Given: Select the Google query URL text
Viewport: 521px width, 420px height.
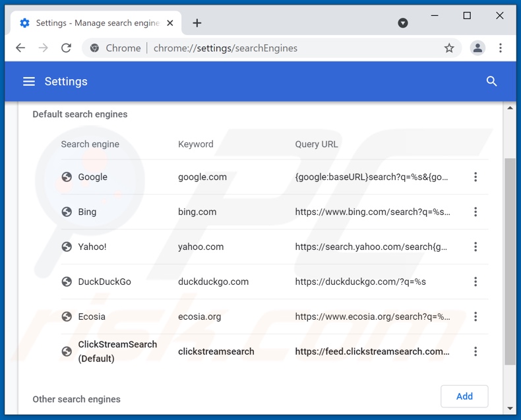Looking at the screenshot, I should click(x=371, y=177).
